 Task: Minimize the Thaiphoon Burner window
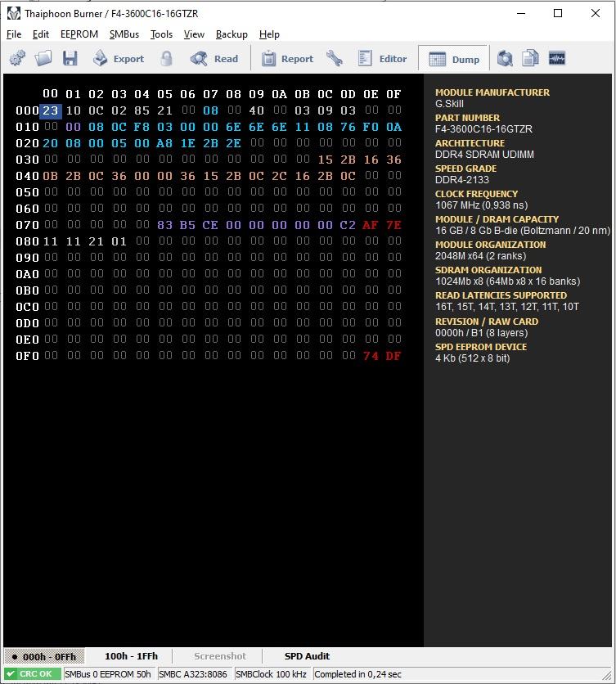click(x=521, y=13)
